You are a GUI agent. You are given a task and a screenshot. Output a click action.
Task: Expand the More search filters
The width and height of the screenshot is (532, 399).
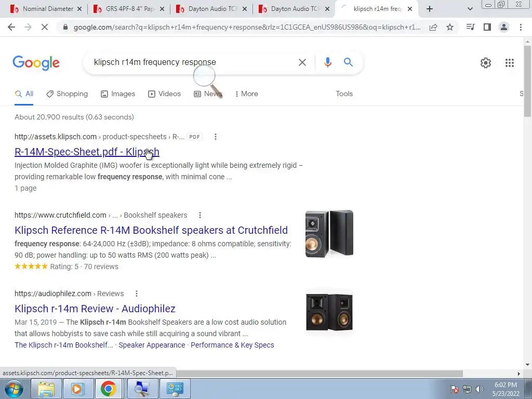pos(247,94)
